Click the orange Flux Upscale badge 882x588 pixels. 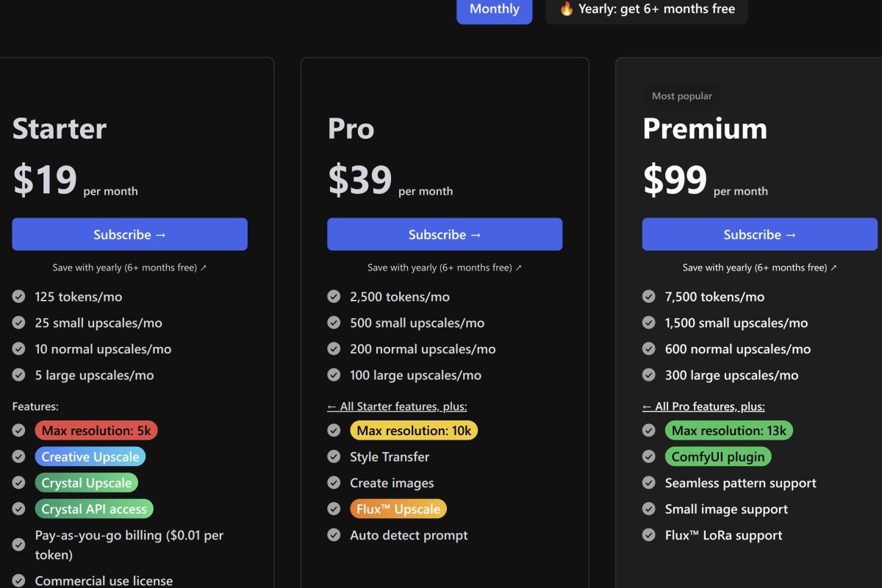tap(398, 509)
